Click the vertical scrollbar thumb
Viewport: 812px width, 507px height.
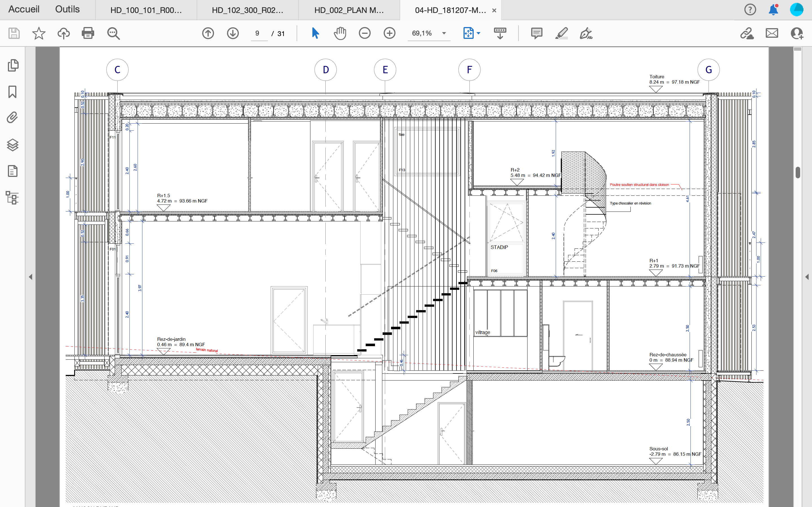(x=798, y=172)
